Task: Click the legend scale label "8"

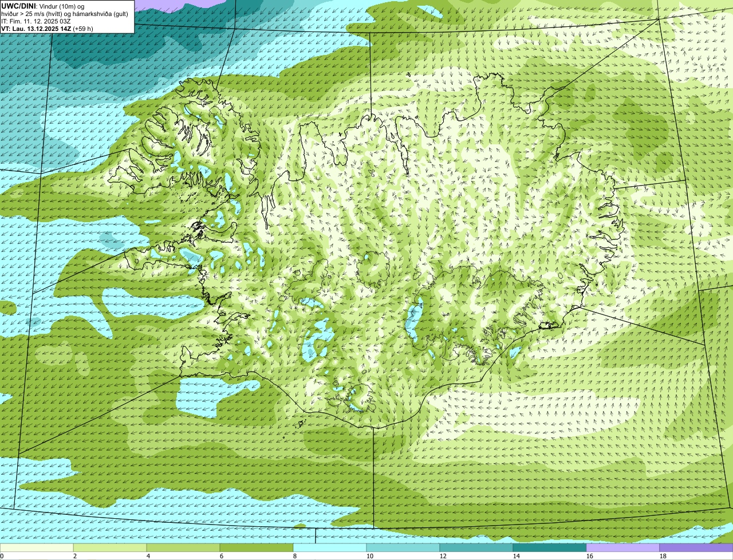Action: 295,556
